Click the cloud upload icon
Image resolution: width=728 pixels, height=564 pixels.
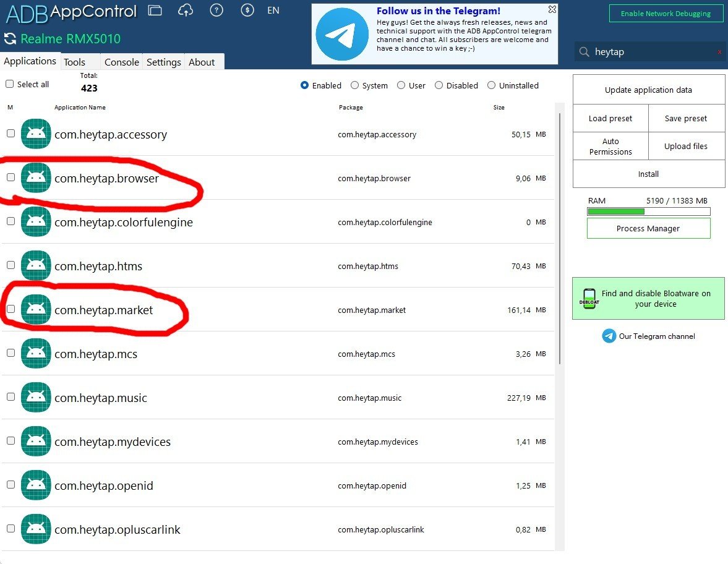coord(186,11)
